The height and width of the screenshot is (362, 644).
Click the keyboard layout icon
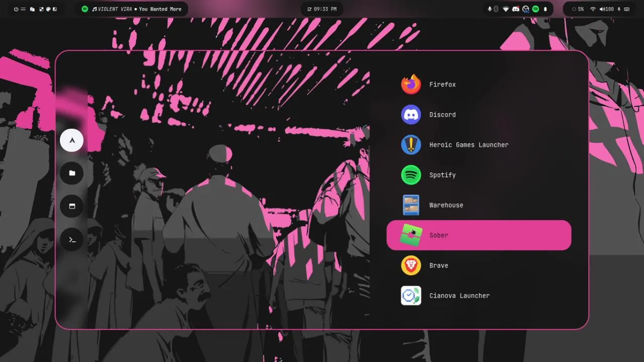pos(626,9)
